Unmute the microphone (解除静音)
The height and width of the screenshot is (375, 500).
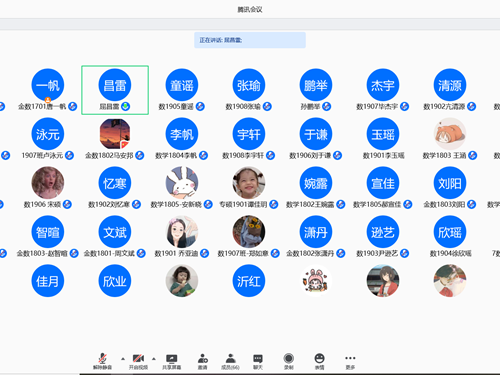click(x=103, y=361)
